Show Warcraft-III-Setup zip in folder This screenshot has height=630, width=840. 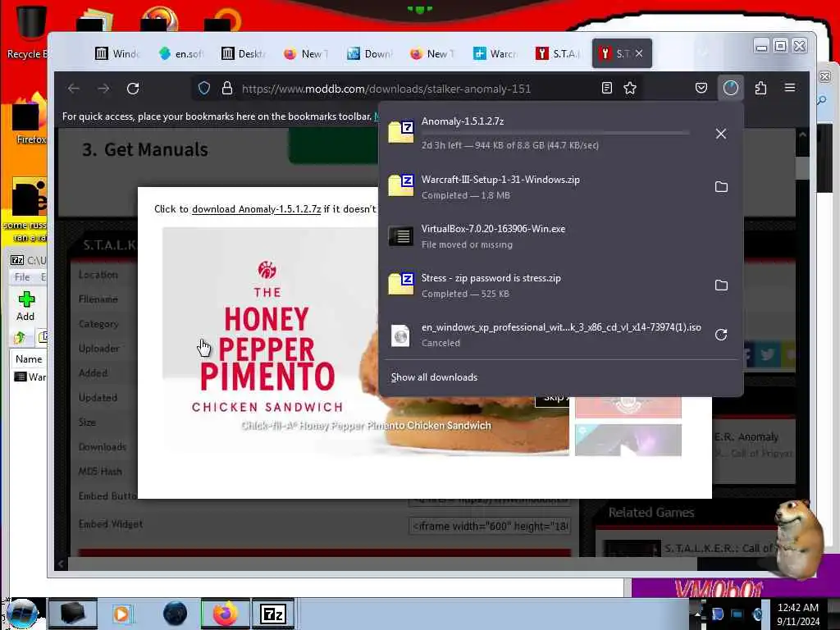[x=721, y=187]
